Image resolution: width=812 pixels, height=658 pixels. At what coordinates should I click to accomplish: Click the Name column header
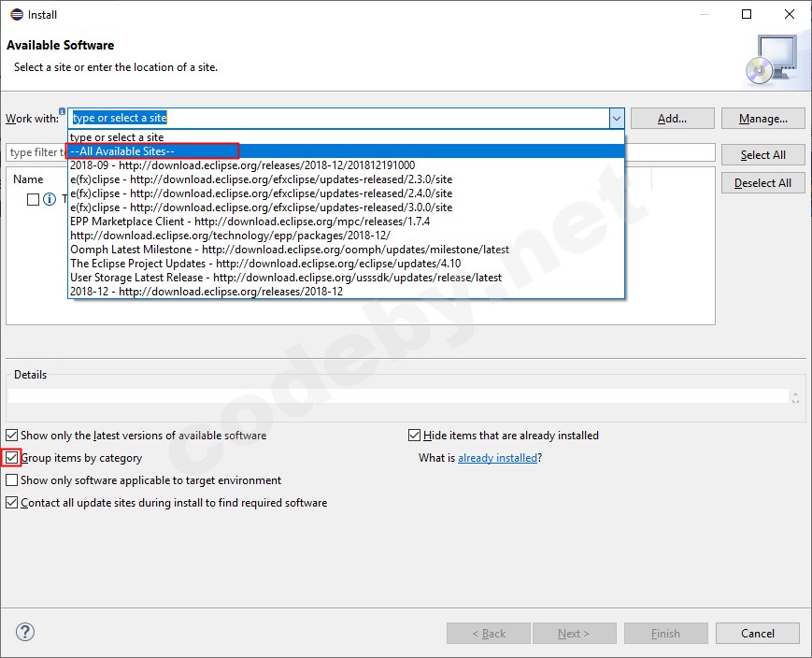click(x=28, y=179)
